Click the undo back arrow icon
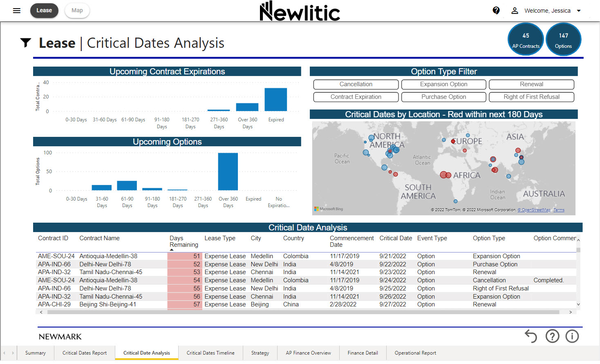This screenshot has height=364, width=600. 531,336
